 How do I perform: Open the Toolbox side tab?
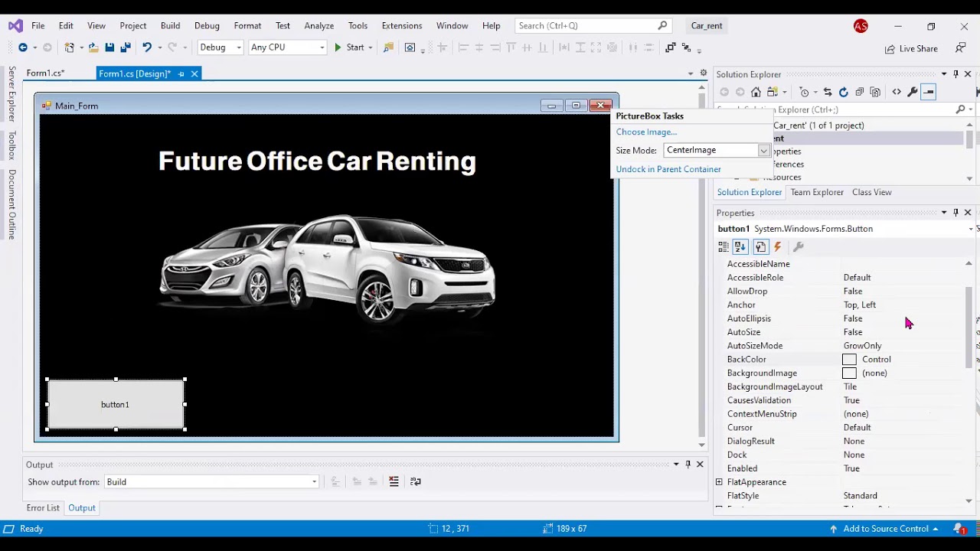tap(11, 145)
